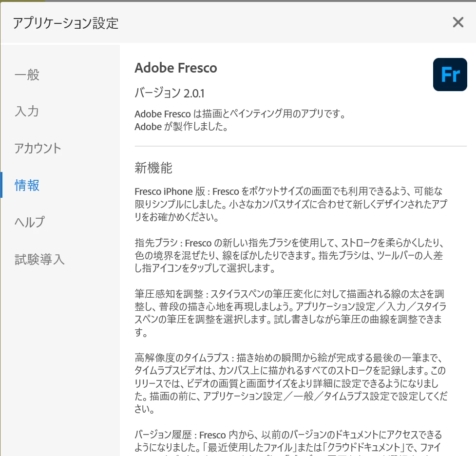Click the バージョン 2.0.1 text
The image size is (476, 456).
click(170, 93)
